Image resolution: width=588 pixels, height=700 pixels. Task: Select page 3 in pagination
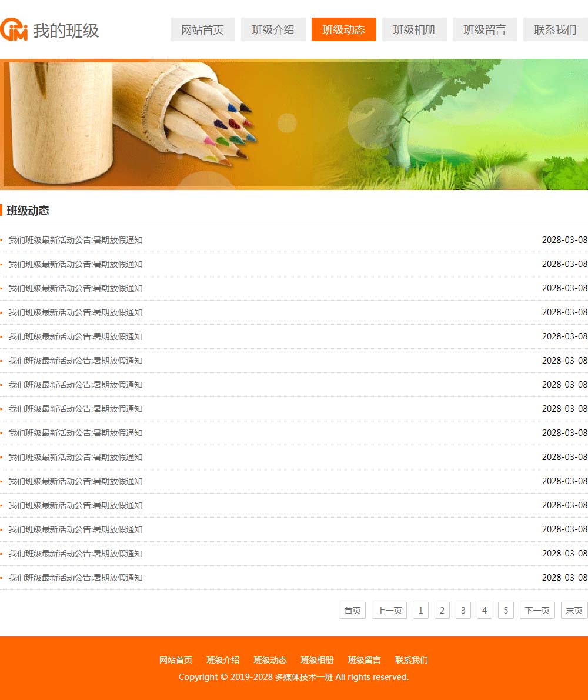(x=463, y=611)
